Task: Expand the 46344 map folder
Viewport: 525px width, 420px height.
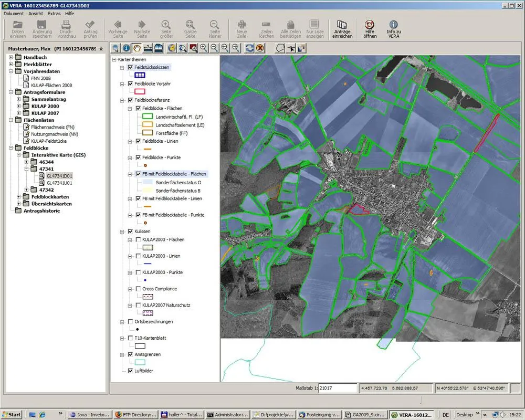Action: click(x=26, y=162)
